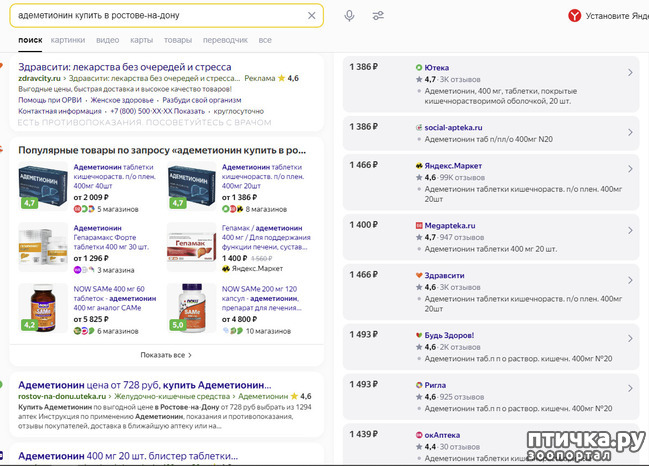Open Адеметионин 400мг 40шт product thumbnail
This screenshot has width=649, height=466.
[x=43, y=186]
